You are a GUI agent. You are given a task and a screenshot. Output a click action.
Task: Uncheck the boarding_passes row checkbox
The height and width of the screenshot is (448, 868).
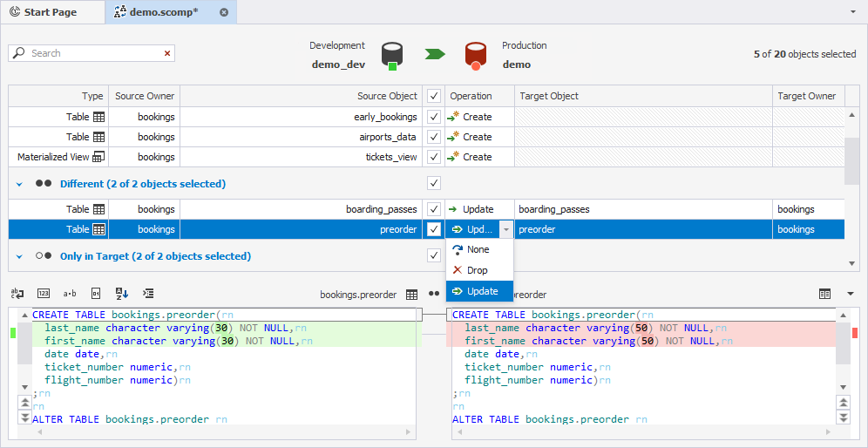click(434, 209)
